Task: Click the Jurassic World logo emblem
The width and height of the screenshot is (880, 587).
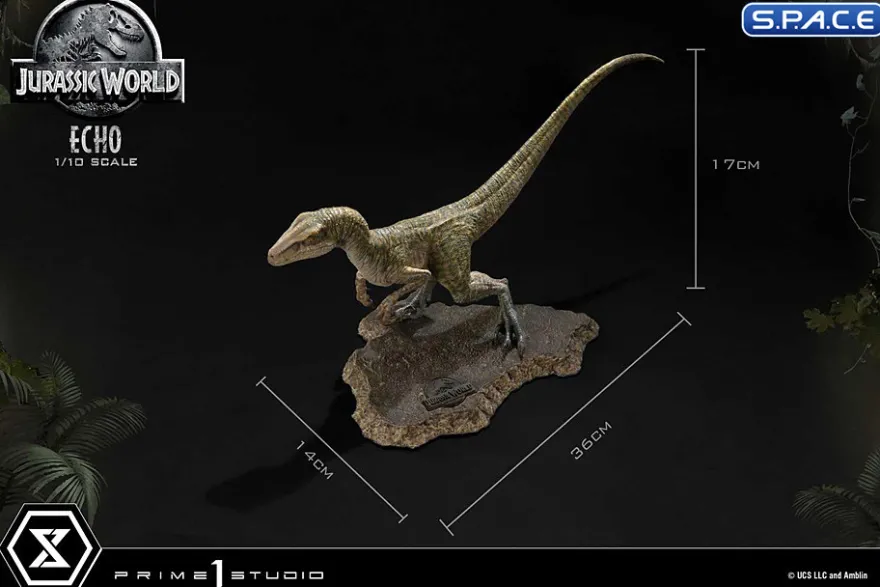Action: coord(98,58)
